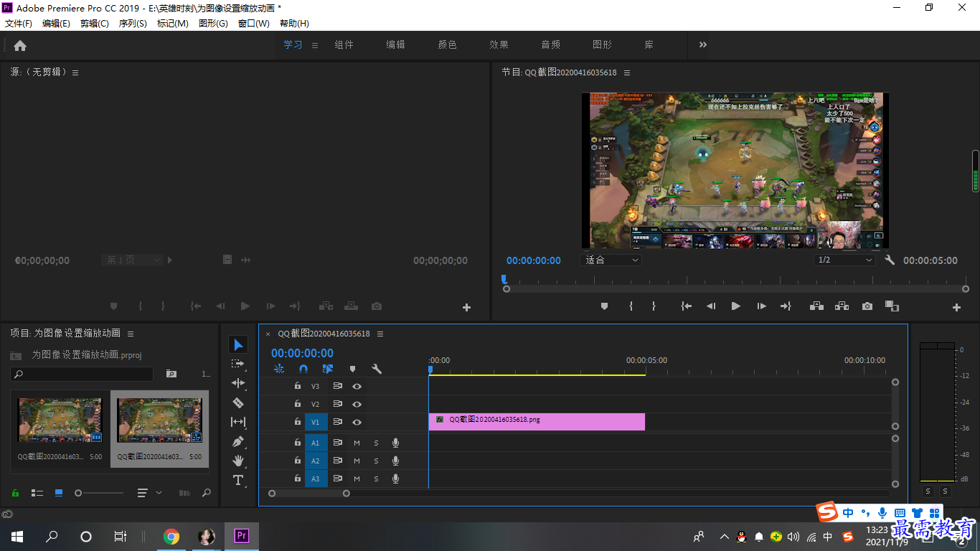Toggle sync lock on V2 track
The height and width of the screenshot is (551, 980).
point(337,404)
